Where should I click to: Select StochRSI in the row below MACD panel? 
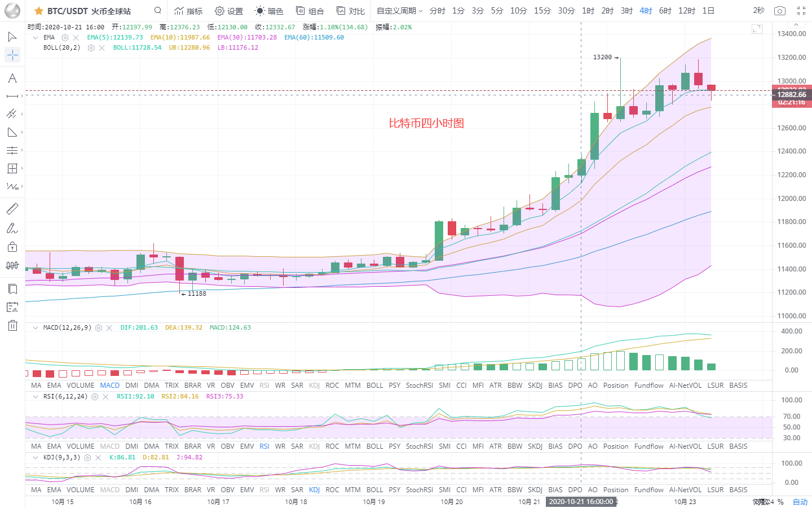click(x=419, y=386)
